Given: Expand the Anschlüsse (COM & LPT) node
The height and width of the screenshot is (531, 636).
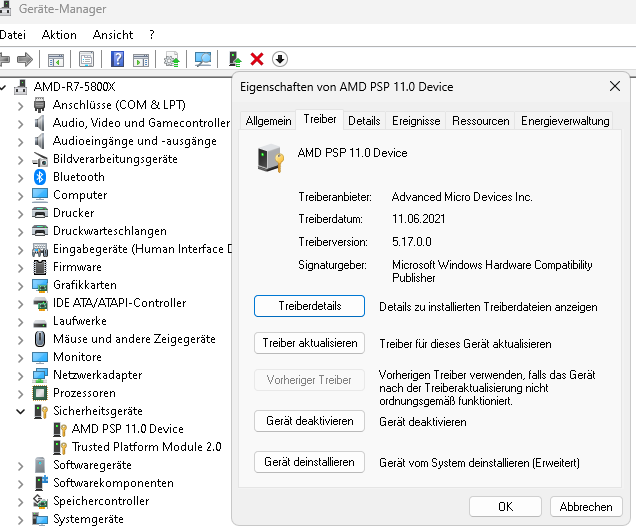Looking at the screenshot, I should point(21,106).
